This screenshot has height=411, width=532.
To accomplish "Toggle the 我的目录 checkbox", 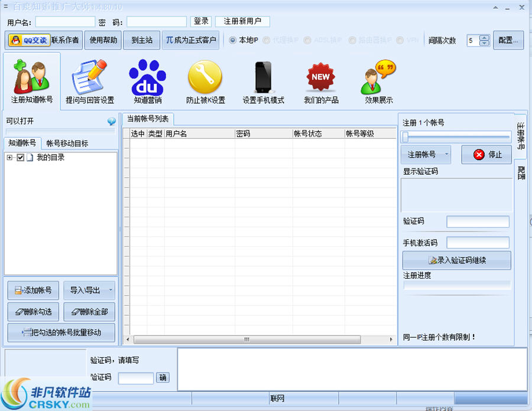I will 20,158.
